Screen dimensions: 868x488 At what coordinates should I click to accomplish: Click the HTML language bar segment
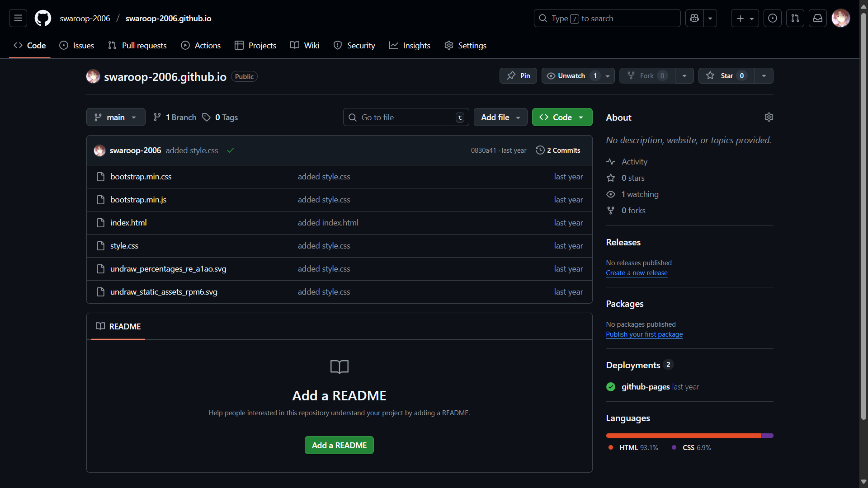(683, 436)
